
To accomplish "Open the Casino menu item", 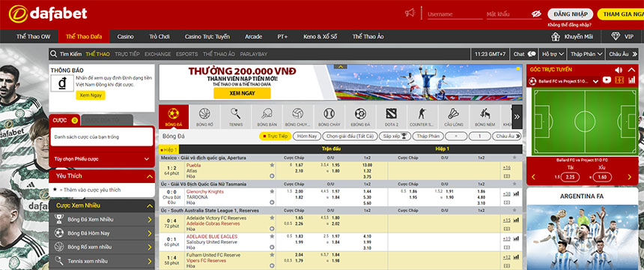I will (125, 37).
